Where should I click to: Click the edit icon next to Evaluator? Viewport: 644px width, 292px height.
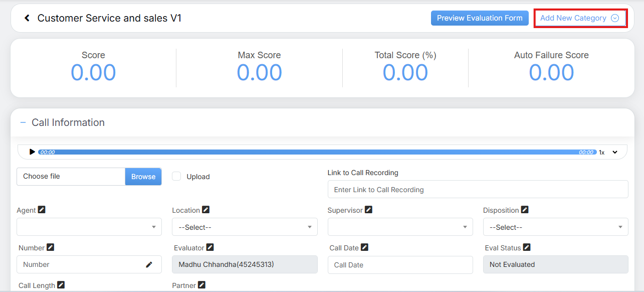[210, 247]
